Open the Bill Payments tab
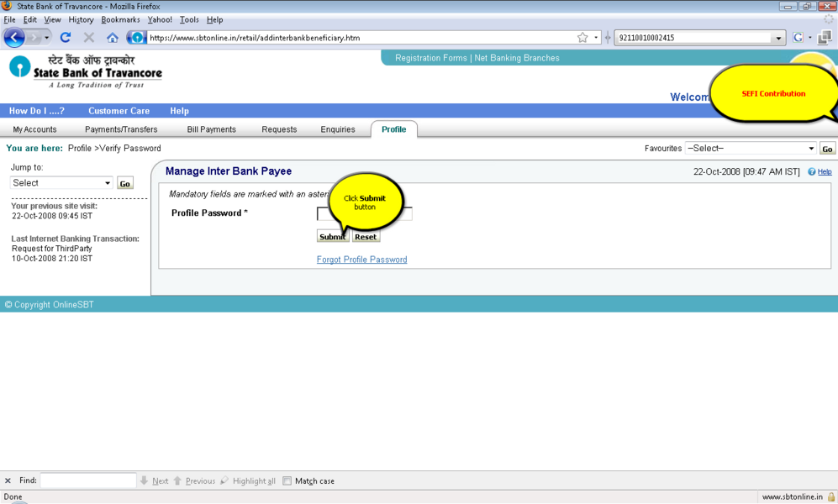Viewport: 838px width, 504px height. point(211,129)
